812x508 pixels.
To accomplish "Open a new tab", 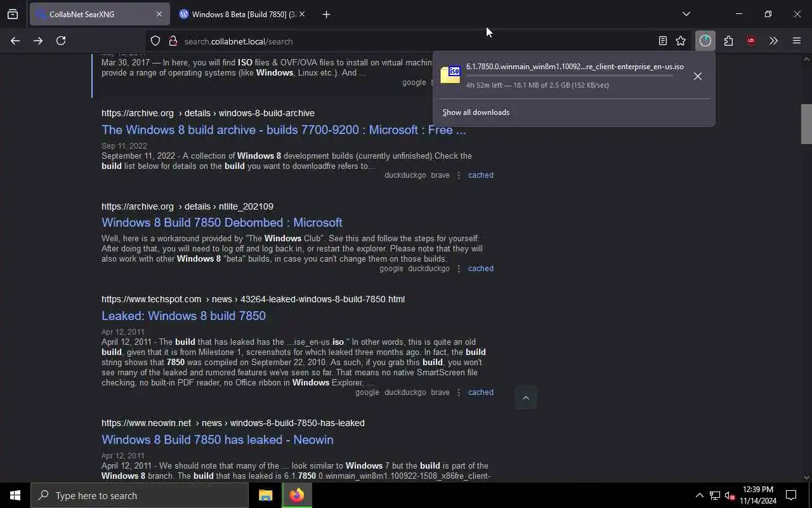I will pyautogui.click(x=326, y=14).
